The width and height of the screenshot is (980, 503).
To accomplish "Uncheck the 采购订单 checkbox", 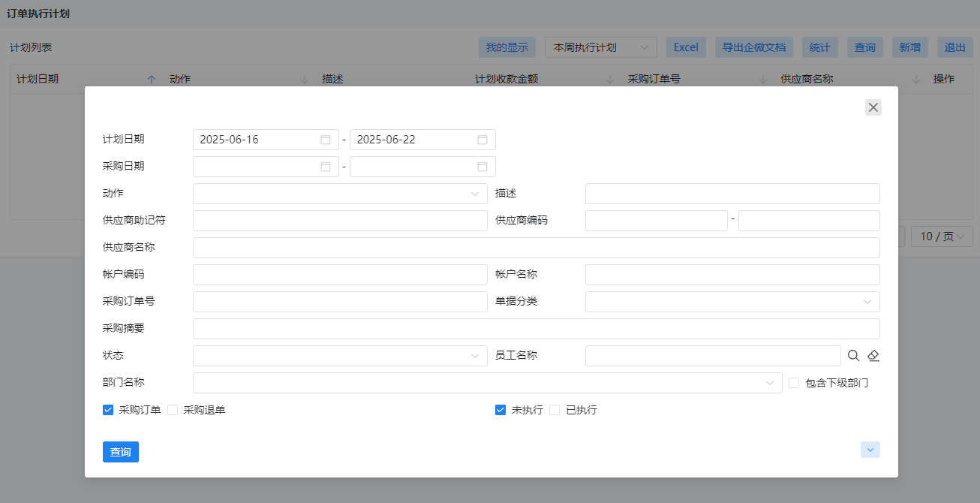I will point(108,410).
